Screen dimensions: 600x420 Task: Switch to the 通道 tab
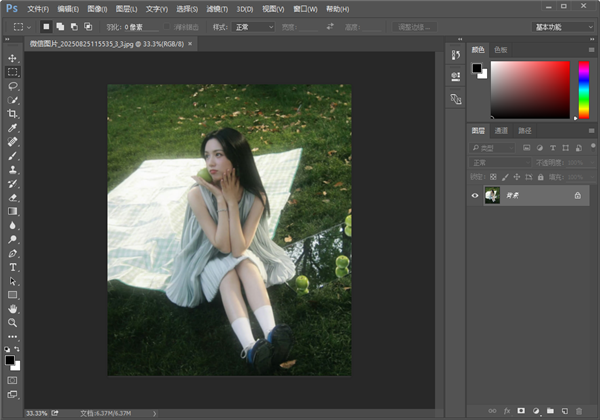pos(501,130)
